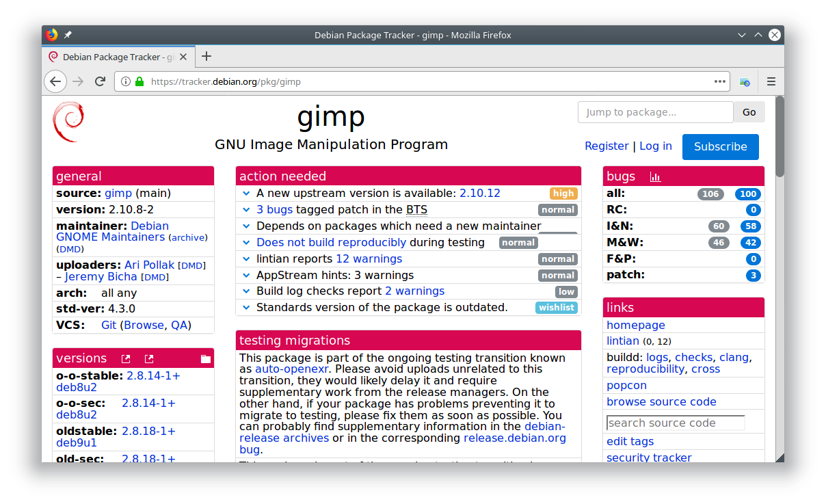This screenshot has width=826, height=504.
Task: Click the all bugs count 106 badge
Action: (x=710, y=194)
